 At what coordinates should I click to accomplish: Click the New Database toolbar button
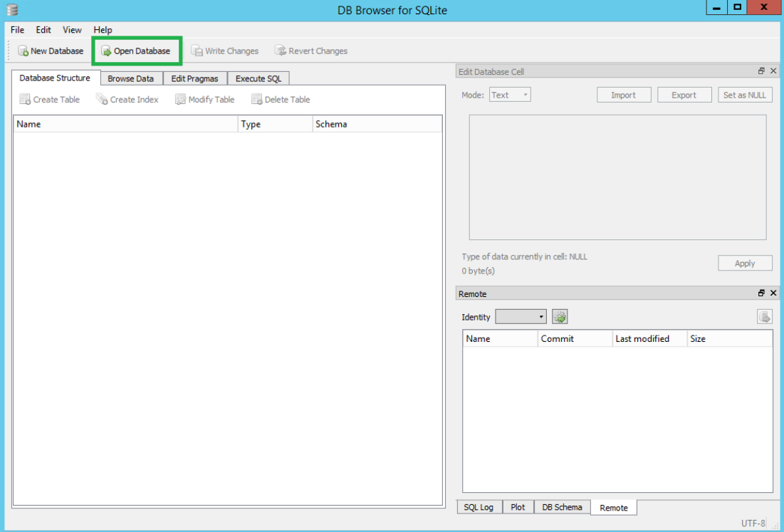[51, 51]
